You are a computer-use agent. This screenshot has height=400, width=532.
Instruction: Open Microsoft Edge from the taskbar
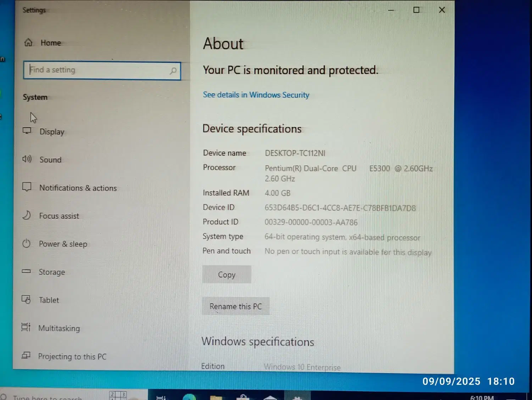pyautogui.click(x=189, y=397)
